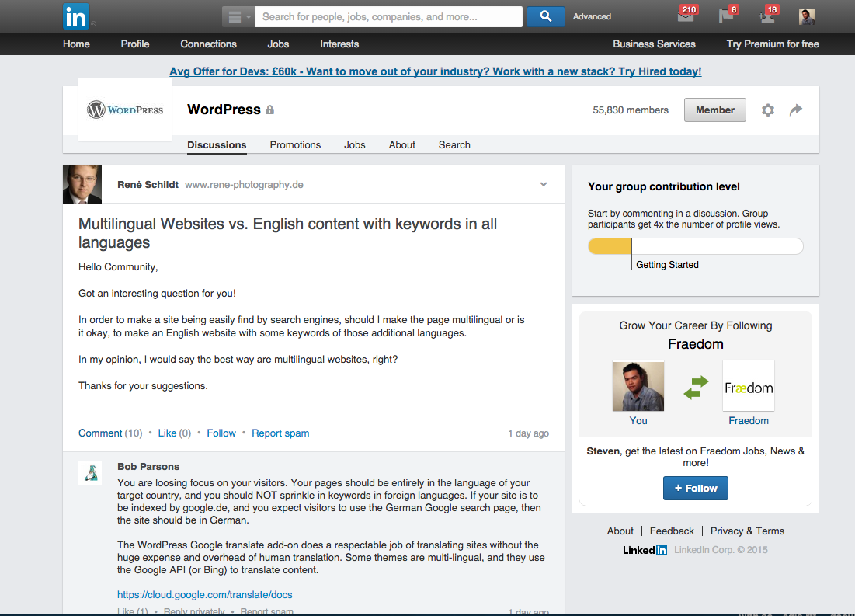Screen dimensions: 855x616
Task: Open the Fraedom link under logo
Action: (x=749, y=421)
